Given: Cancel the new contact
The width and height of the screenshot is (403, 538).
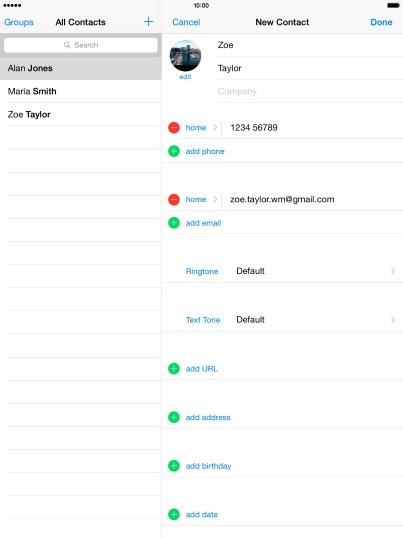Looking at the screenshot, I should (x=186, y=22).
